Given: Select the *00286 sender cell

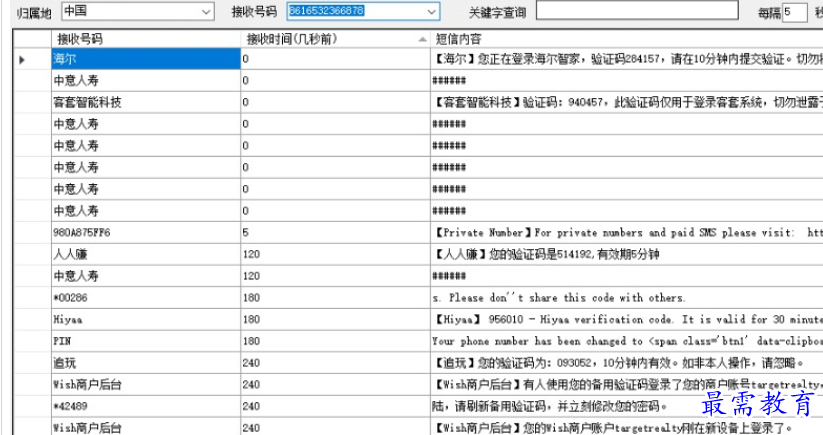Looking at the screenshot, I should pos(146,298).
